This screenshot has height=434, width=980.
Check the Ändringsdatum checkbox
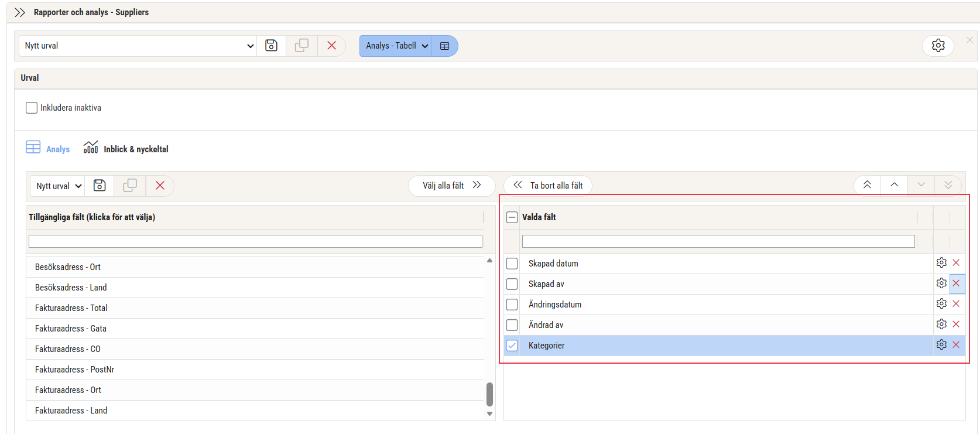512,305
